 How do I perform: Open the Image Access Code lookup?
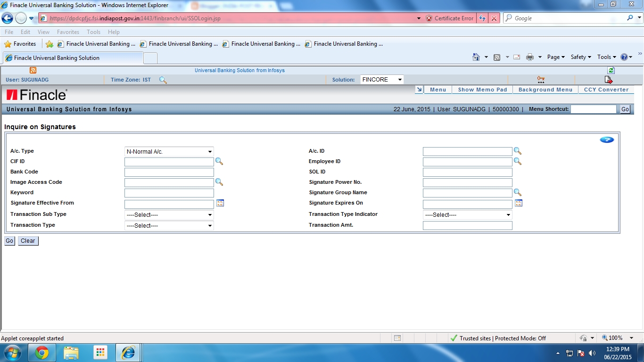pos(219,182)
